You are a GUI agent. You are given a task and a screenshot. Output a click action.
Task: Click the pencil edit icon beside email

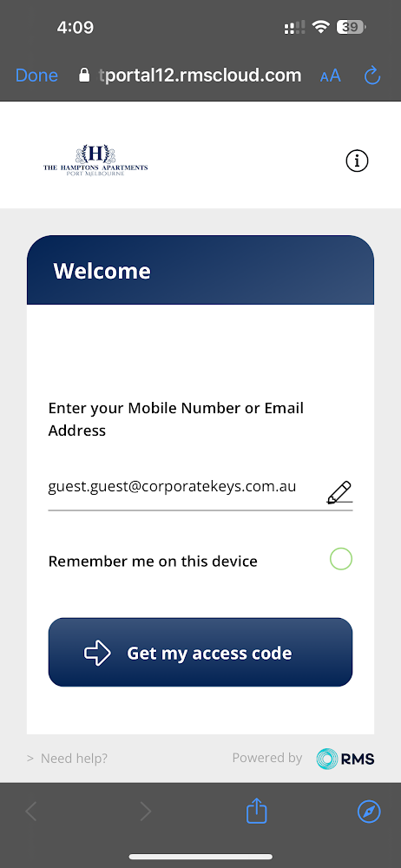pos(339,493)
